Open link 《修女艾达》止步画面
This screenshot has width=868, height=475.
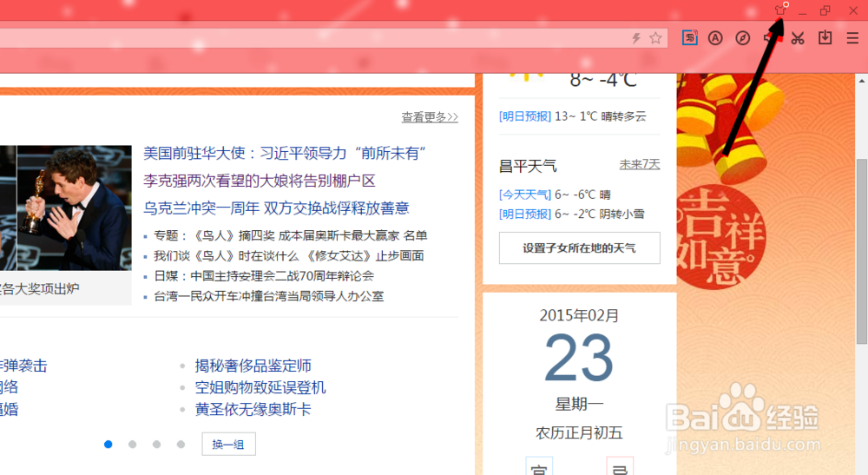(x=365, y=256)
